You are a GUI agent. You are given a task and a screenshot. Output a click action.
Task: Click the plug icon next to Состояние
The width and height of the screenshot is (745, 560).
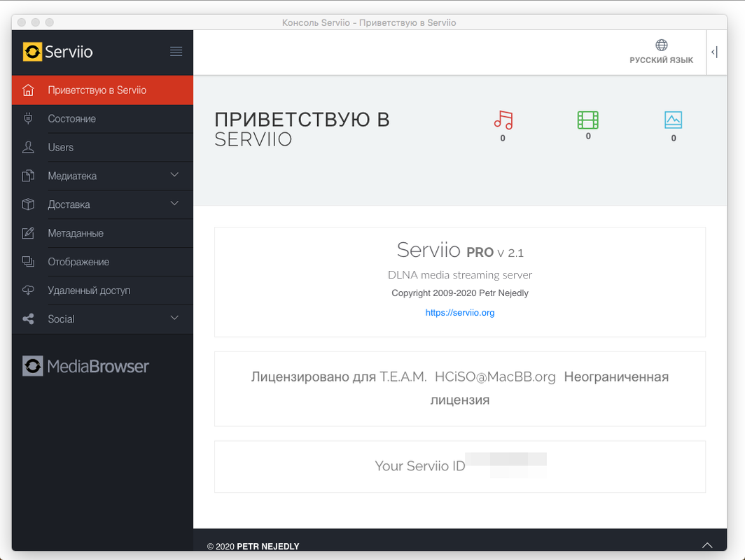(28, 118)
